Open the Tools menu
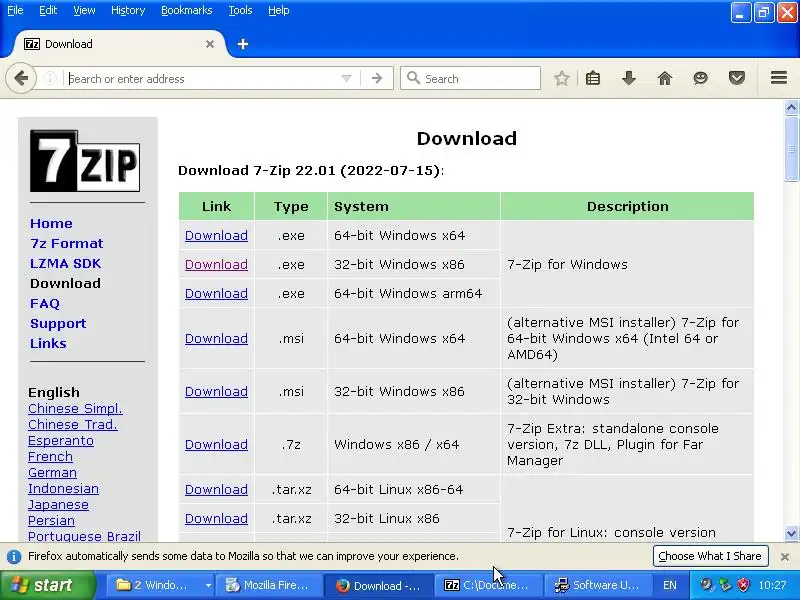 pyautogui.click(x=240, y=10)
